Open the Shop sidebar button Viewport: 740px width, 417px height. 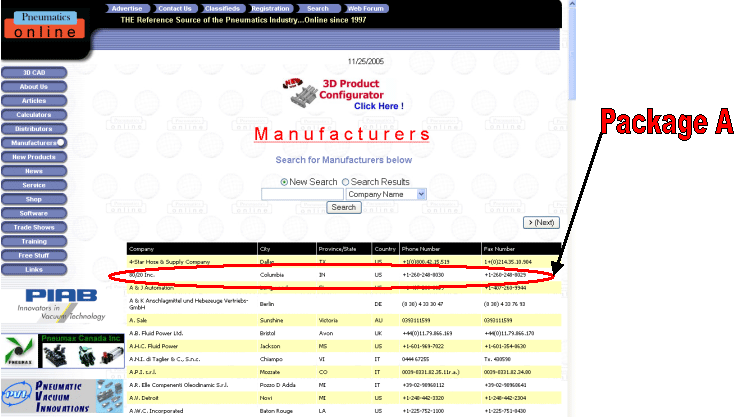click(34, 199)
